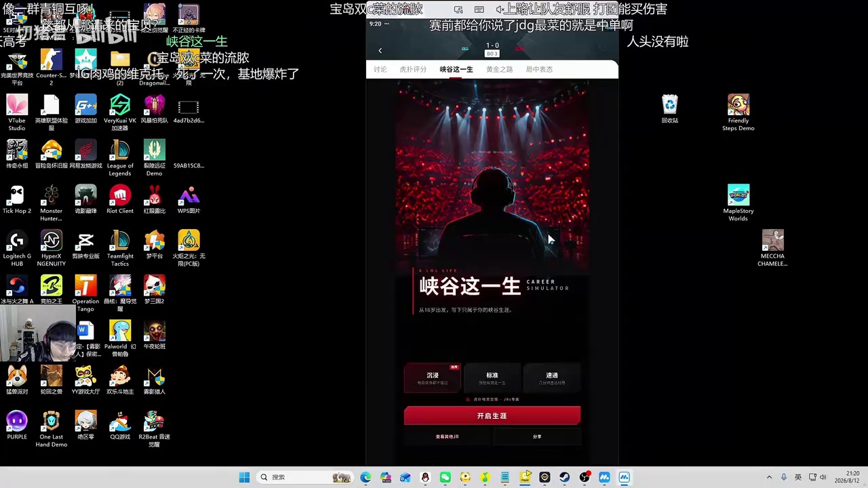Expand the system tray hidden icons chevron
This screenshot has height=488, width=868.
click(x=769, y=477)
